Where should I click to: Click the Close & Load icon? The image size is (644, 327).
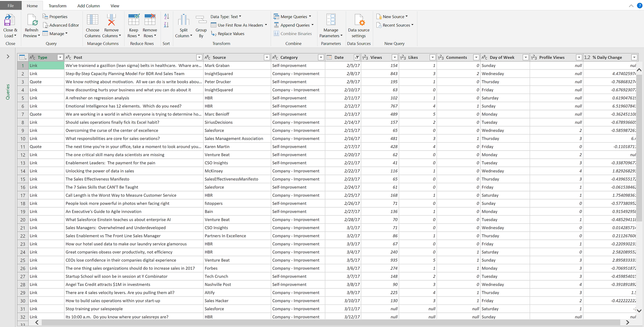point(10,20)
